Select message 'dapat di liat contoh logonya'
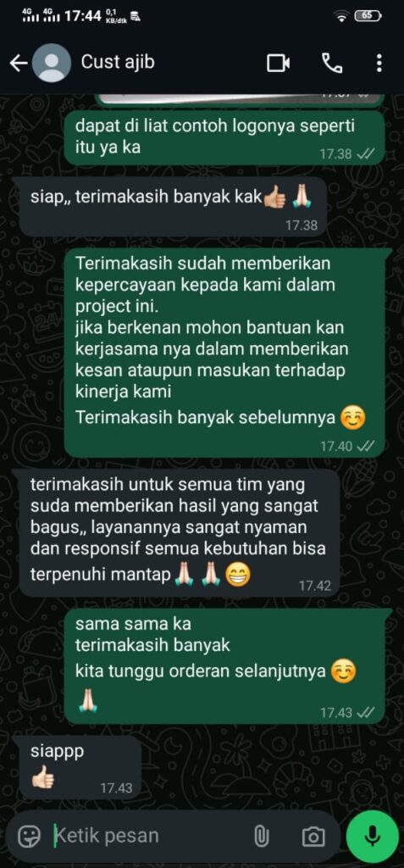404x868 pixels. [224, 137]
